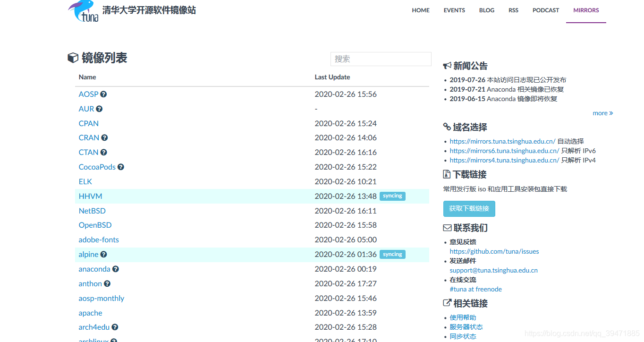Open the NetBSD mirror link

(92, 211)
